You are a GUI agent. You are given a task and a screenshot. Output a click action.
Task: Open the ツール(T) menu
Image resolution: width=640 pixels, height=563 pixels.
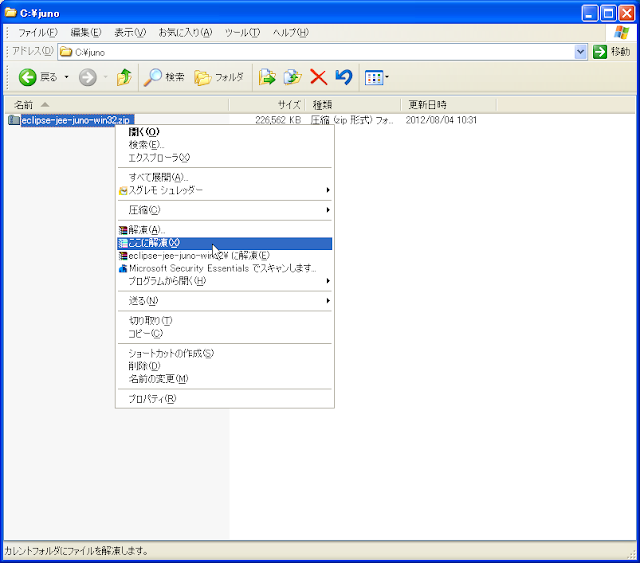click(x=242, y=32)
